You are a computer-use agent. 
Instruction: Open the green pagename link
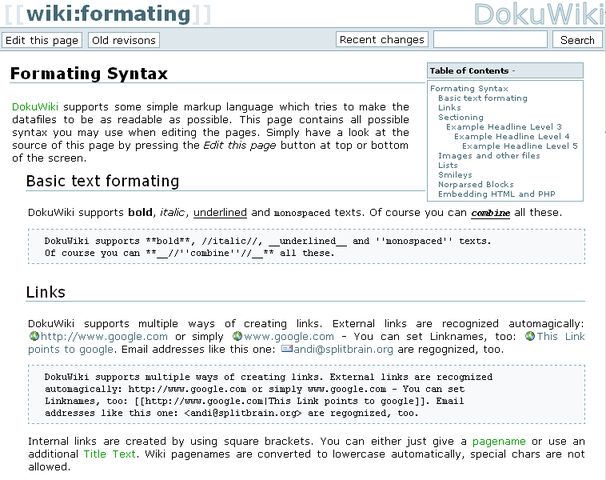[x=499, y=441]
